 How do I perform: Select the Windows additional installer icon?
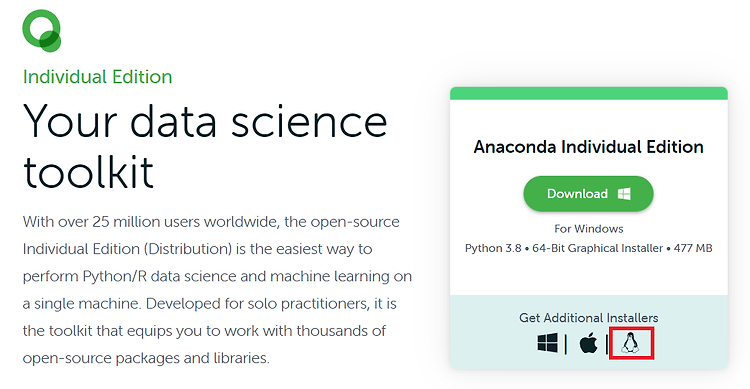547,343
